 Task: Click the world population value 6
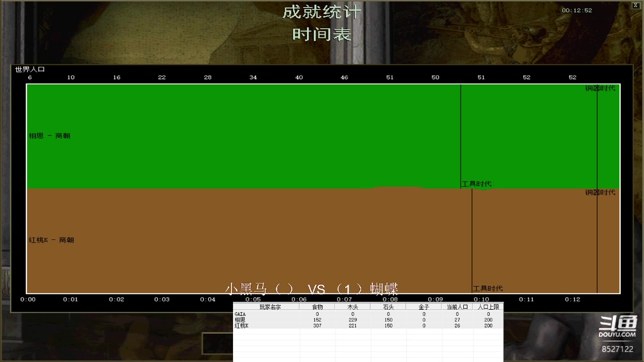pos(30,77)
